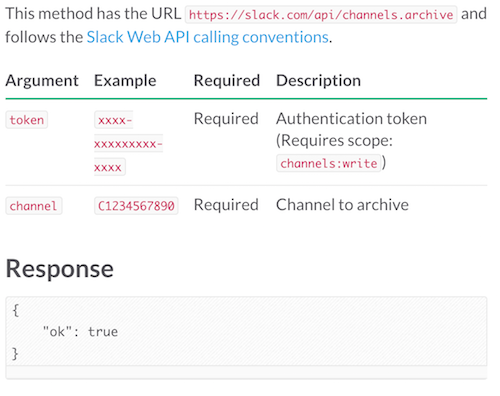Click the Description column header
500x396 pixels.
point(318,81)
